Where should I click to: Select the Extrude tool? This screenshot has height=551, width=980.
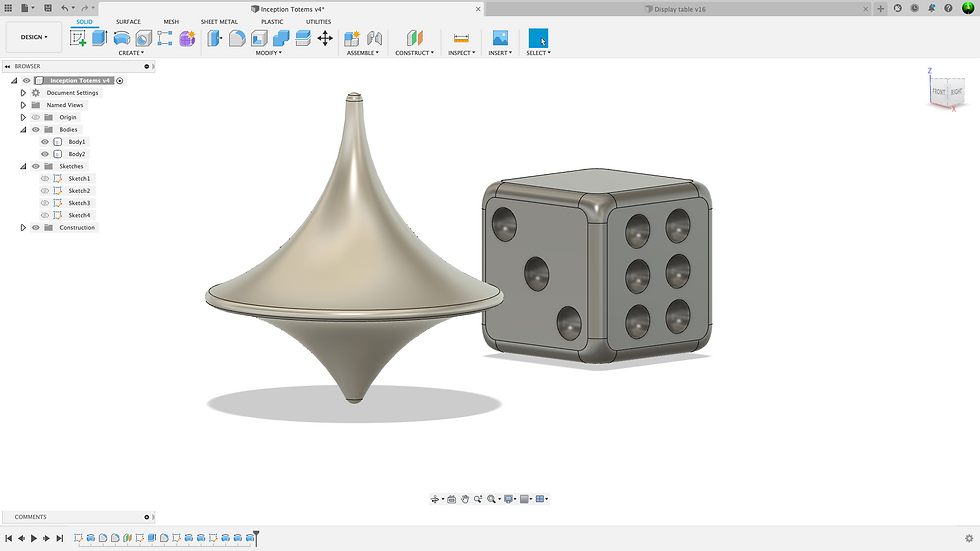coord(99,38)
